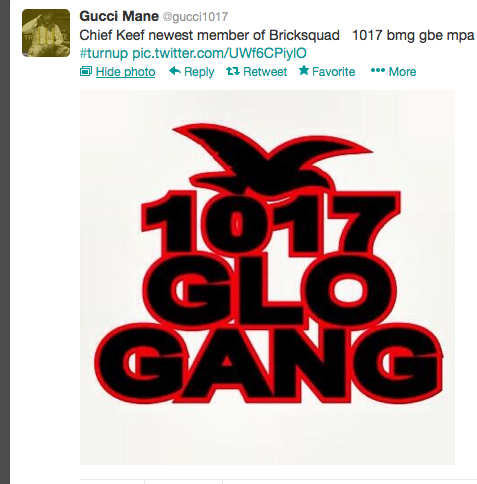Collapse the image via Hide photo link
Image resolution: width=477 pixels, height=484 pixels.
coord(125,72)
